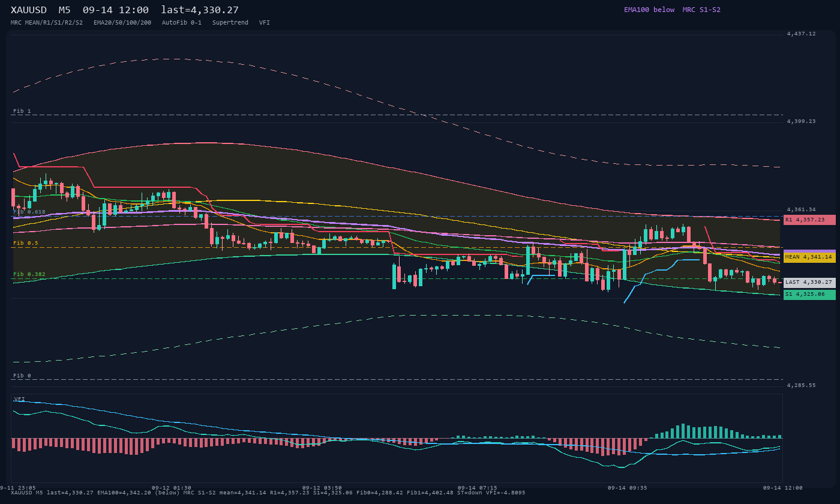The width and height of the screenshot is (840, 504).
Task: Click the LAST 4,330.27 price label
Action: (x=809, y=282)
